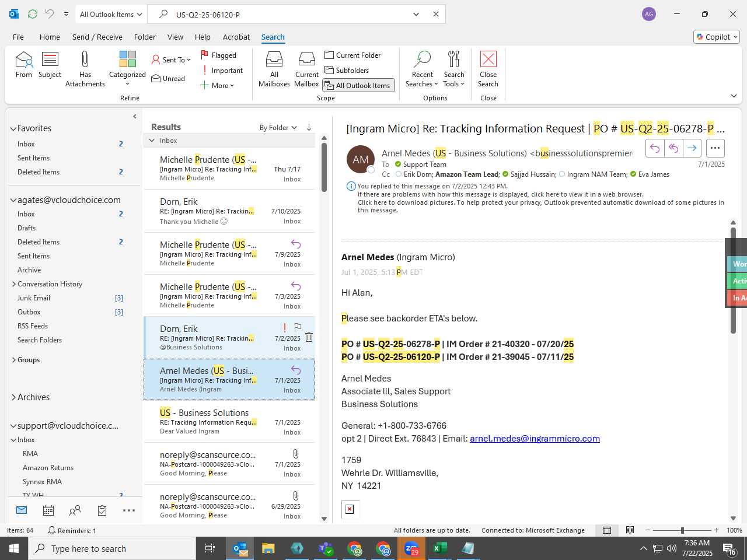Viewport: 747px width, 560px height.
Task: Switch to the Home tab
Action: tap(50, 37)
